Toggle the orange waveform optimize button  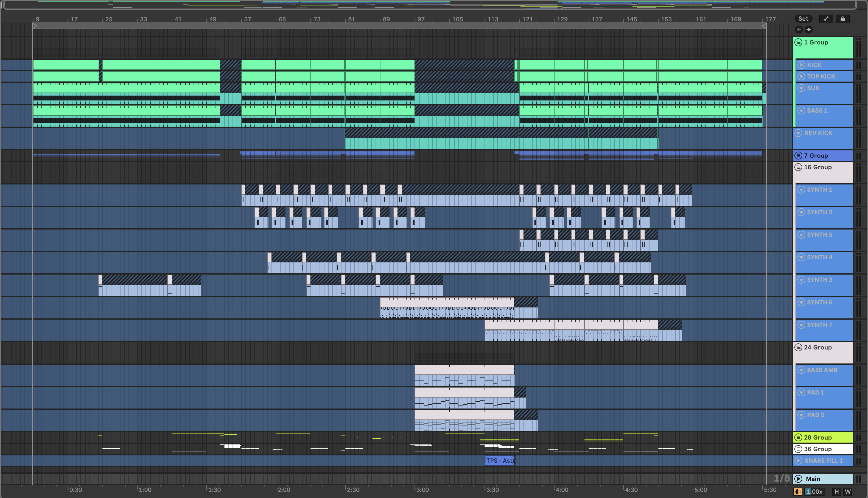(798, 492)
